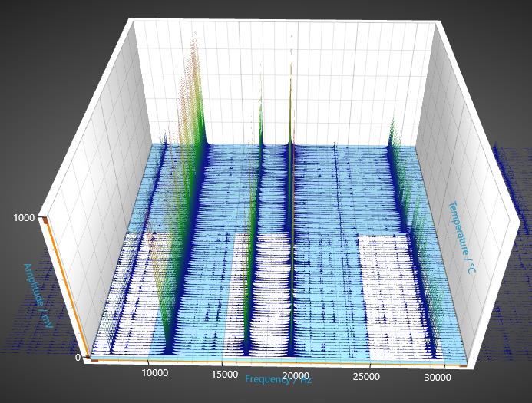Image resolution: width=532 pixels, height=403 pixels.
Task: Select the 15000 frequency tick label
Action: coord(225,375)
